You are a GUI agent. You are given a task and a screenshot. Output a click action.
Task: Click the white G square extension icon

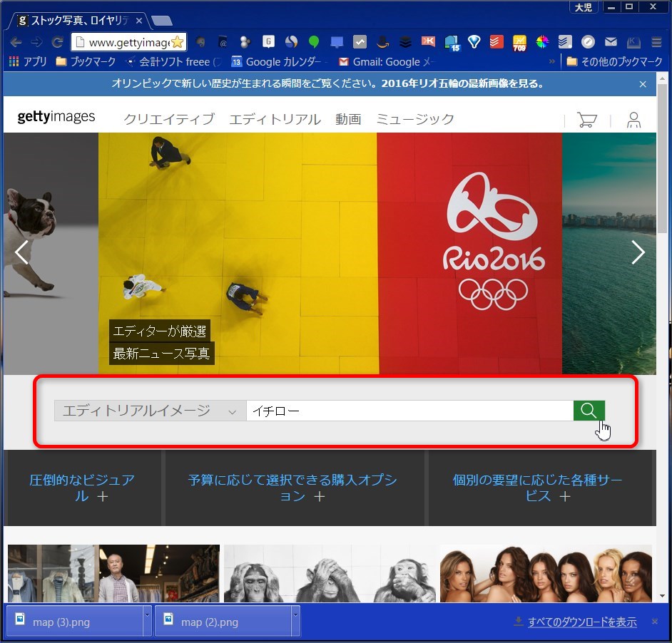pyautogui.click(x=268, y=42)
